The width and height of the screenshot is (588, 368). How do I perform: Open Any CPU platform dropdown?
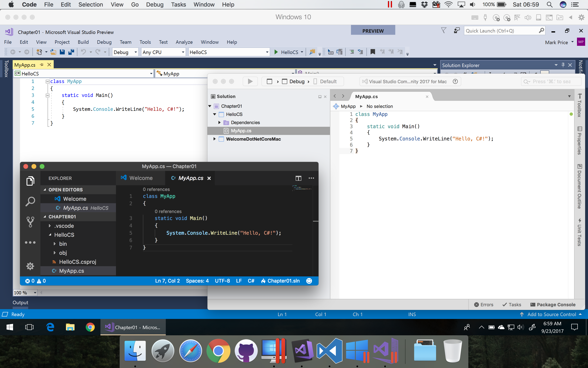click(x=163, y=52)
